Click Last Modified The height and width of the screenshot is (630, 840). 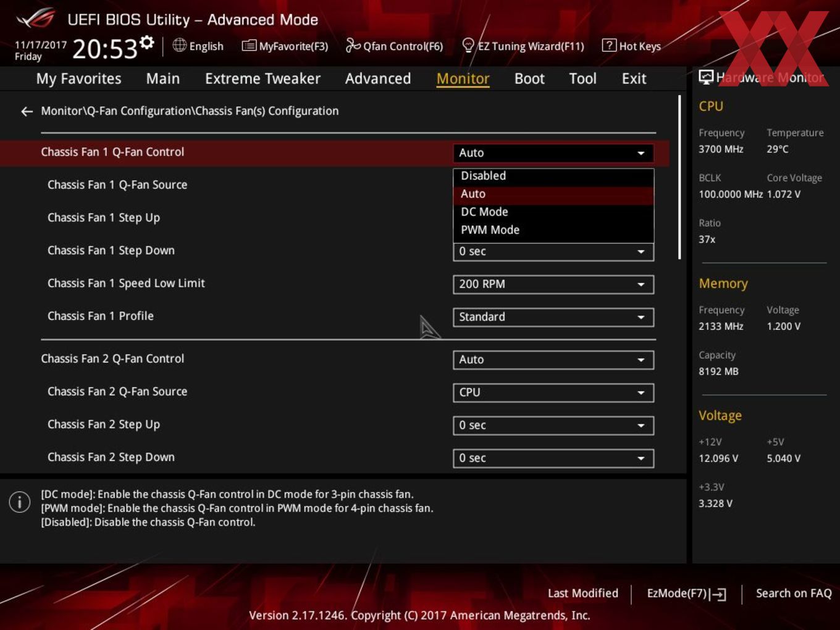point(582,593)
